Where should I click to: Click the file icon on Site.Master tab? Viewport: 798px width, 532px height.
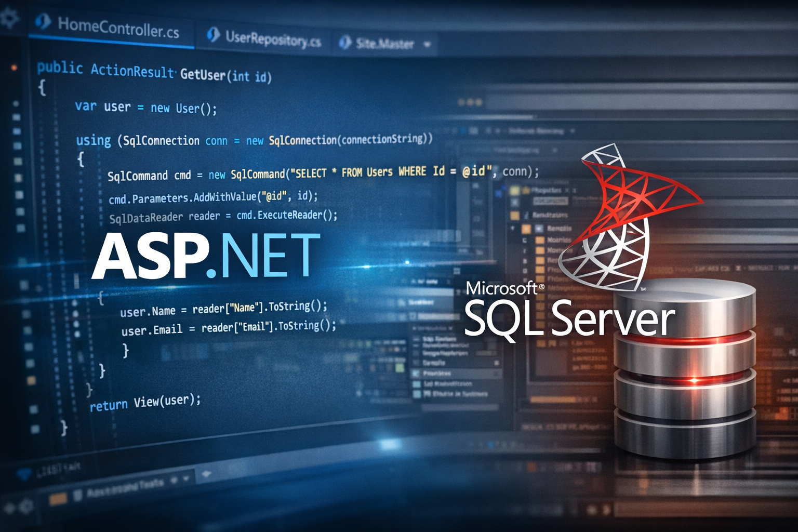(x=344, y=43)
